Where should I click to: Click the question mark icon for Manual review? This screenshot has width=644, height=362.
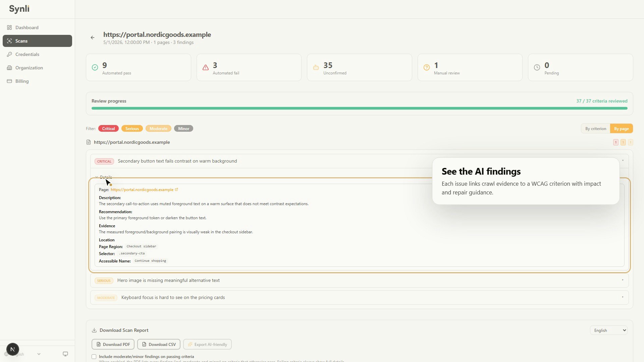[x=427, y=67]
